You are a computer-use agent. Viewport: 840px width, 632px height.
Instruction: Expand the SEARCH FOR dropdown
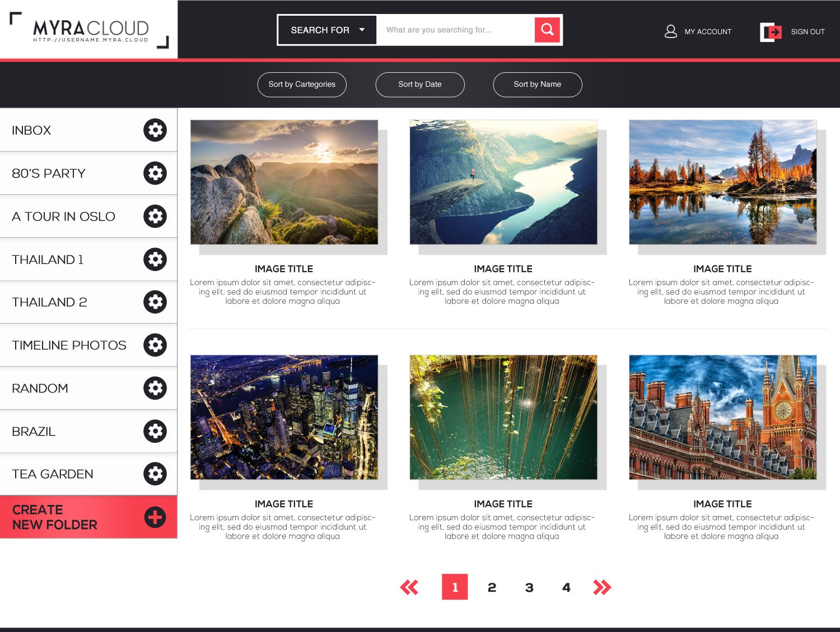[x=327, y=30]
